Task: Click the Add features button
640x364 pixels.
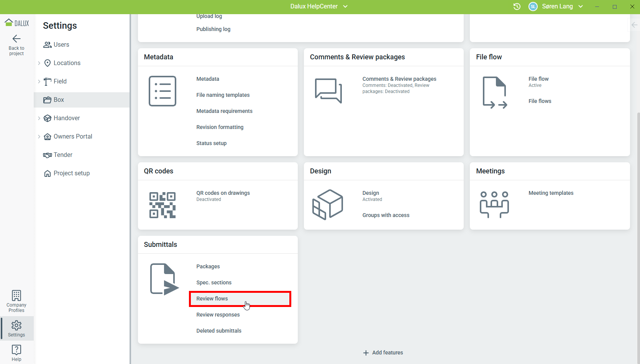Action: pos(383,353)
